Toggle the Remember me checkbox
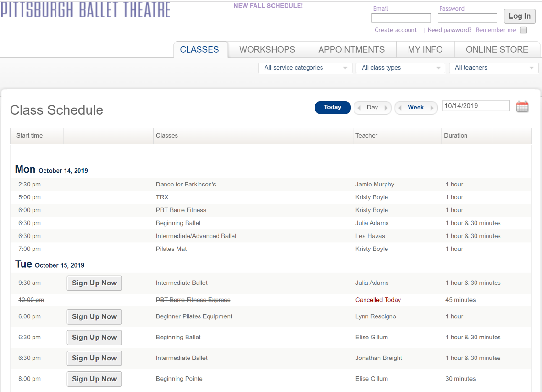This screenshot has height=392, width=542. (x=523, y=30)
